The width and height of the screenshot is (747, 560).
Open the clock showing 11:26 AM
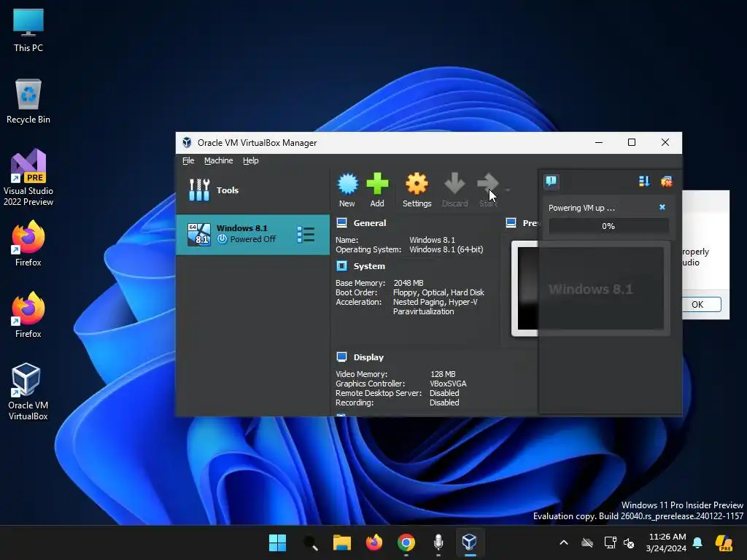[x=667, y=542]
